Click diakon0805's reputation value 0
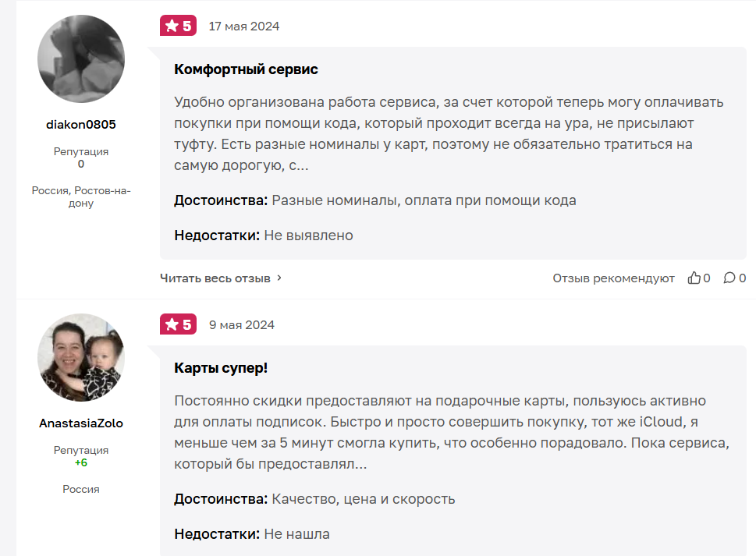 coord(81,164)
